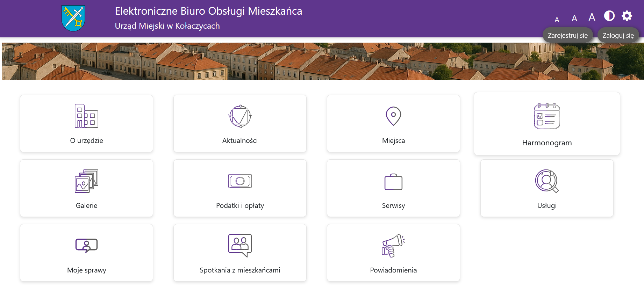Open the Podatki i opłaty banknote icon
This screenshot has width=644, height=305.
240,181
